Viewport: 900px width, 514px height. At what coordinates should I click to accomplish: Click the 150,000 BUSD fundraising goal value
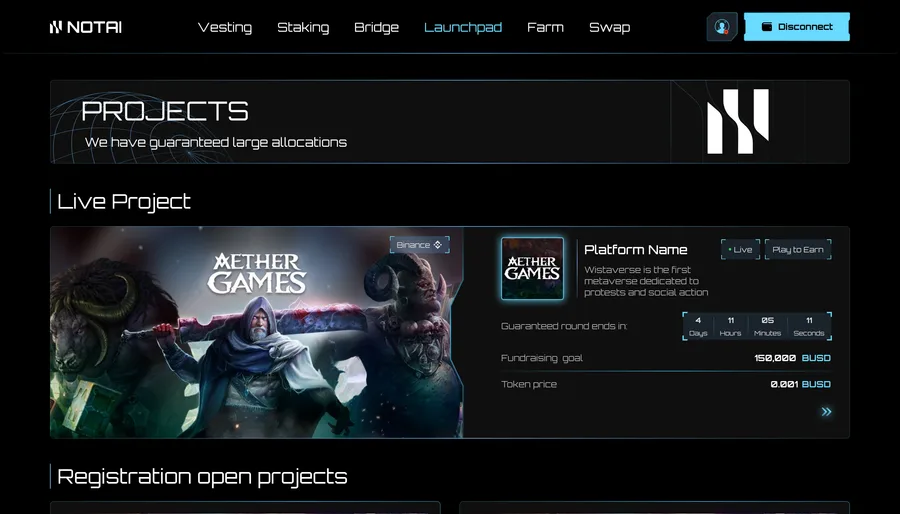click(x=792, y=358)
